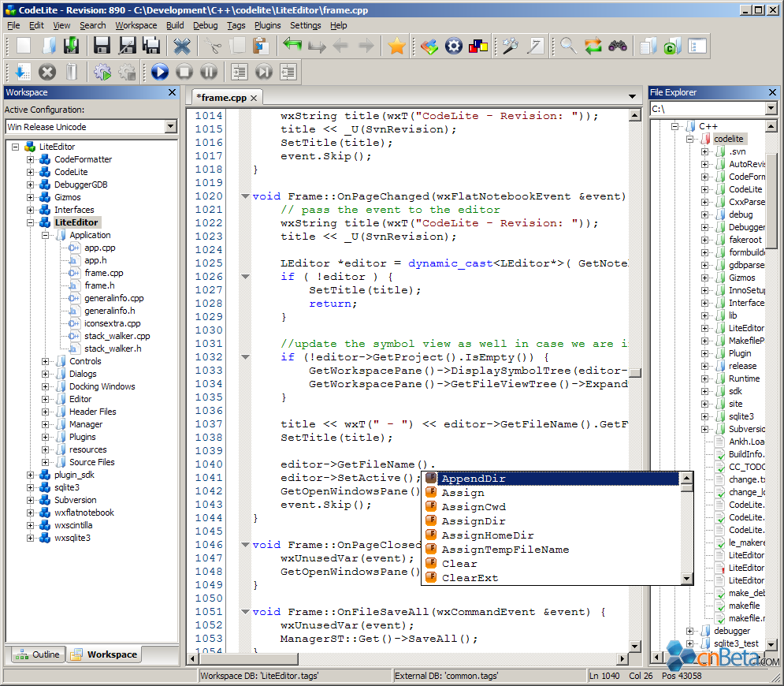Click the autocomplete list scroll down arrow

tap(686, 579)
